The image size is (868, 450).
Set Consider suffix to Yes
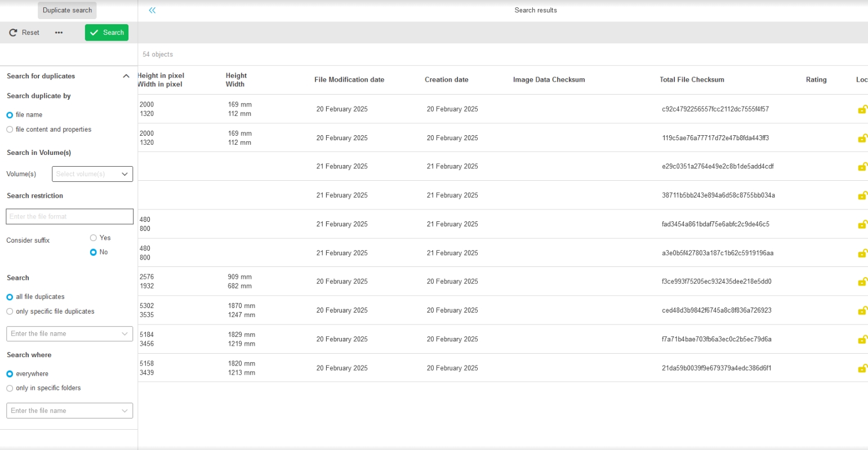click(94, 238)
